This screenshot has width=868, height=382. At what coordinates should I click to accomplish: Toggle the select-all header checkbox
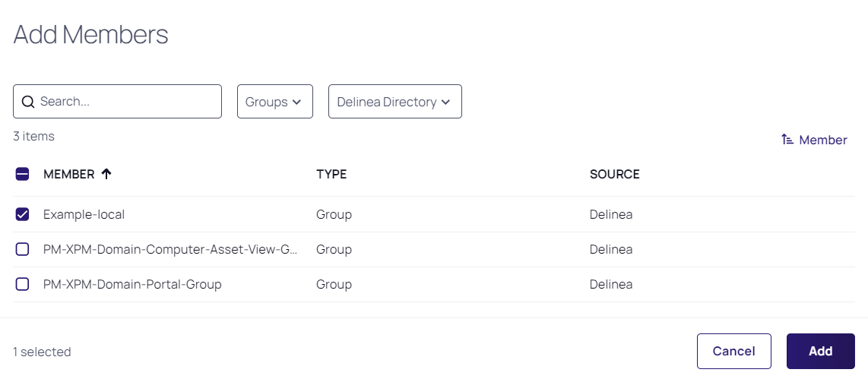click(23, 174)
